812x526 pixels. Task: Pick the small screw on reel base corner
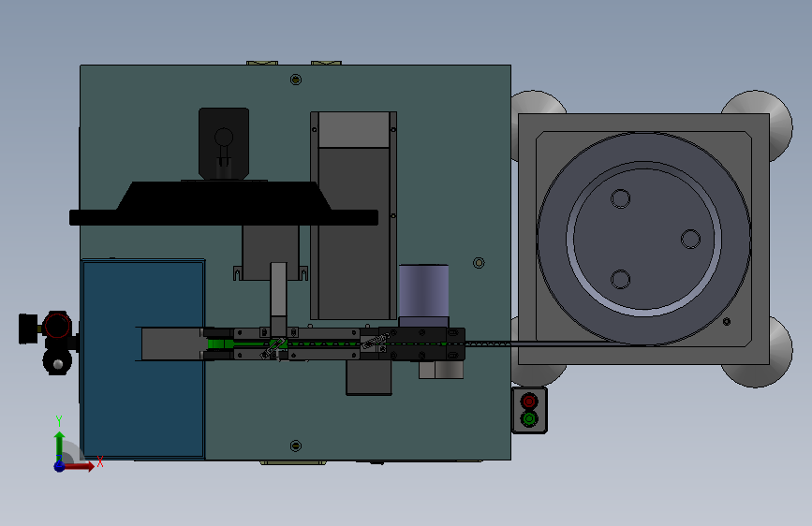tap(727, 322)
